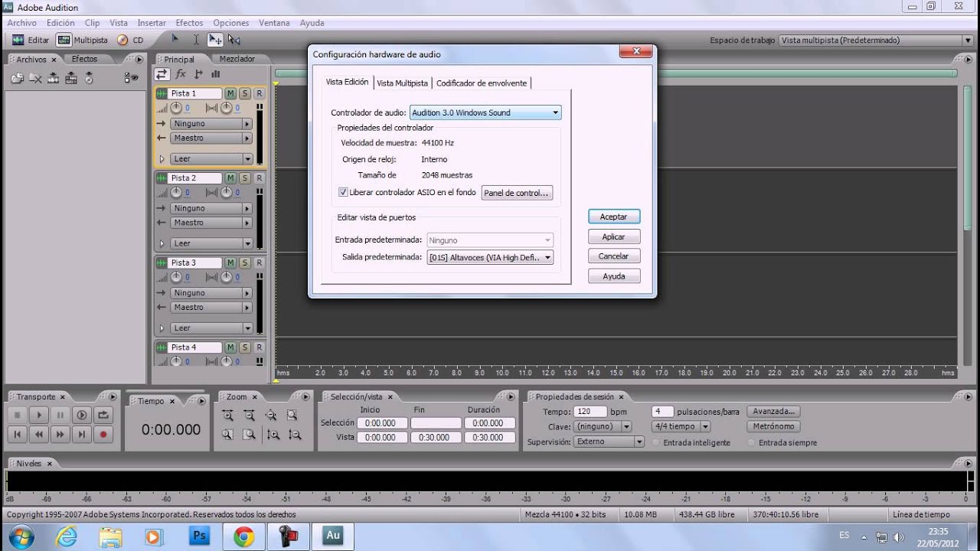Image resolution: width=980 pixels, height=551 pixels.
Task: Click the Aplicar button
Action: 613,236
